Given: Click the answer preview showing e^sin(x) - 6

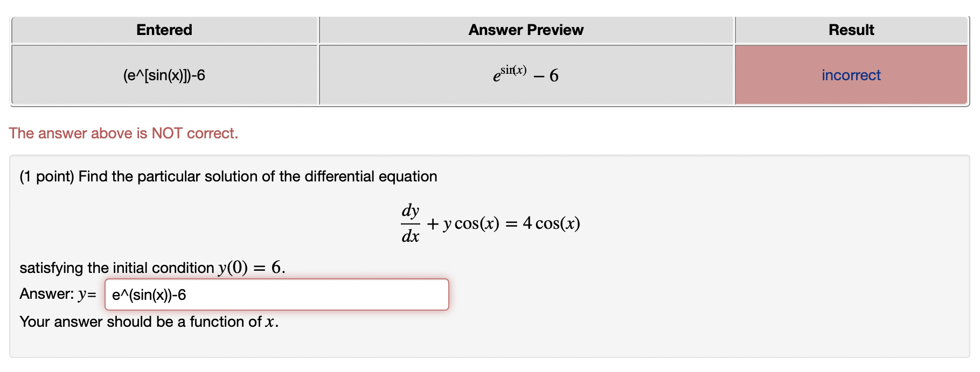Looking at the screenshot, I should pyautogui.click(x=524, y=75).
